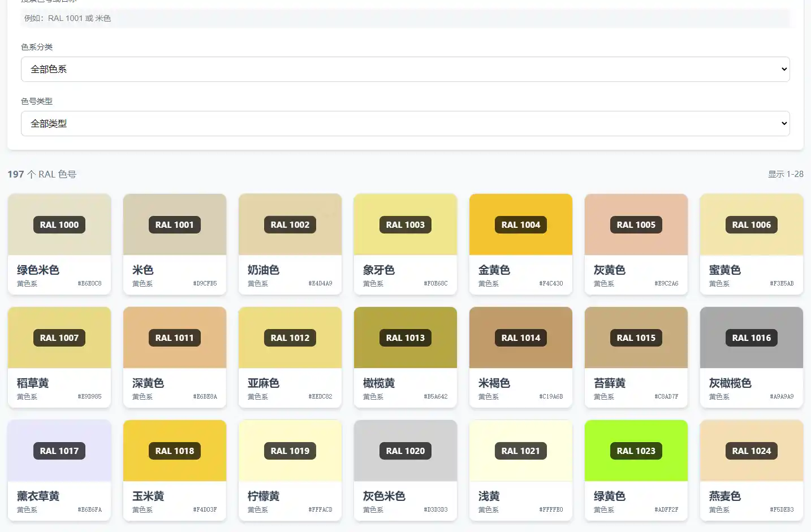Image resolution: width=811 pixels, height=532 pixels.
Task: Click the color name 苔藓黄
Action: pos(610,383)
